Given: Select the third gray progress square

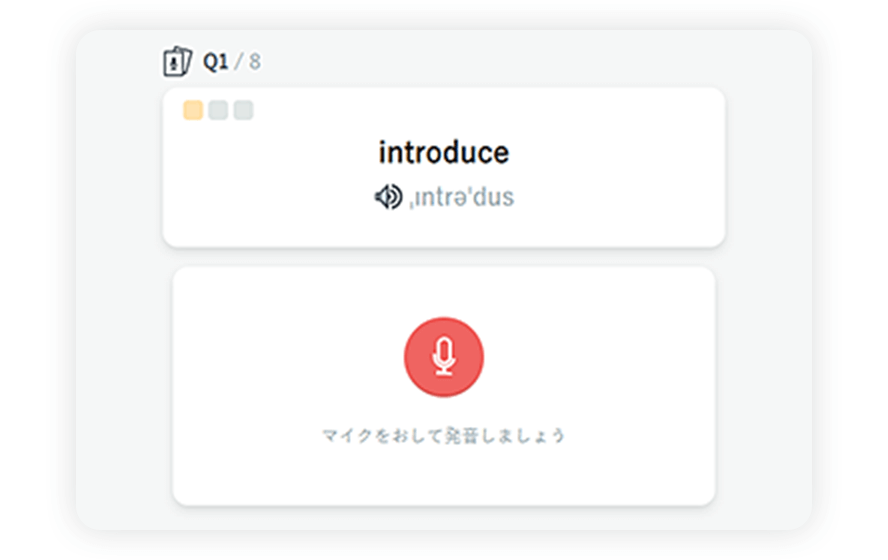Looking at the screenshot, I should (243, 110).
